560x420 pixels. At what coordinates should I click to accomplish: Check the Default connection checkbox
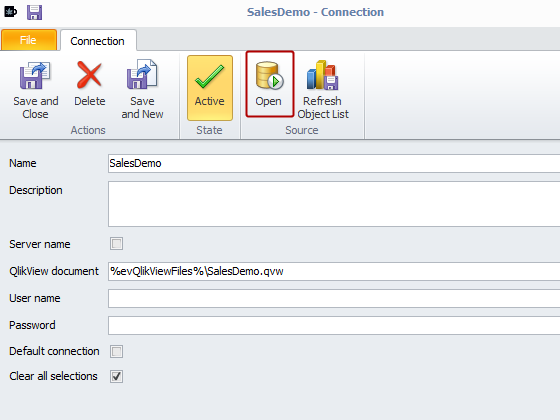click(x=116, y=351)
